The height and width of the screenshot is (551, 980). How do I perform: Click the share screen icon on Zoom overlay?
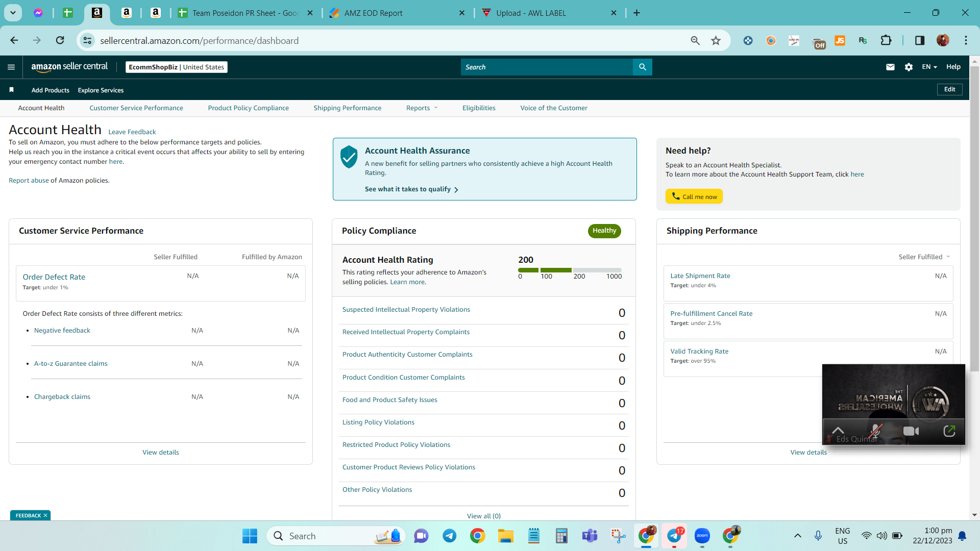(x=949, y=431)
